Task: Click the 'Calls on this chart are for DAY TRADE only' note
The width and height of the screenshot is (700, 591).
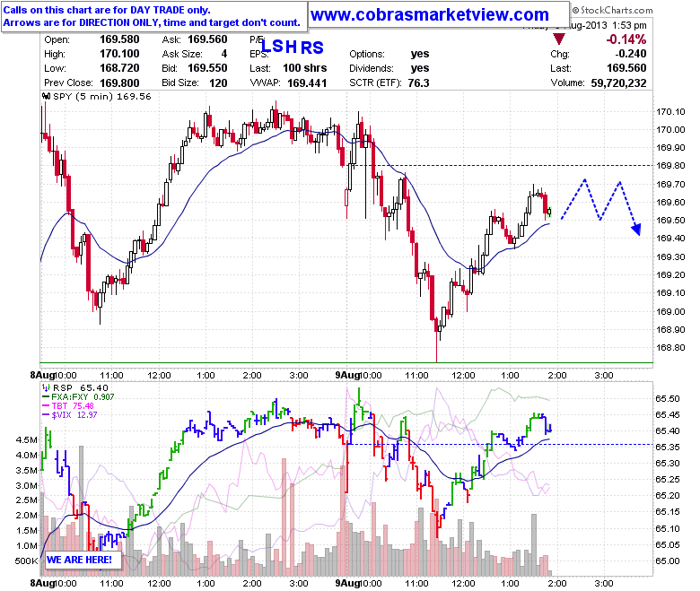Action: pos(107,10)
